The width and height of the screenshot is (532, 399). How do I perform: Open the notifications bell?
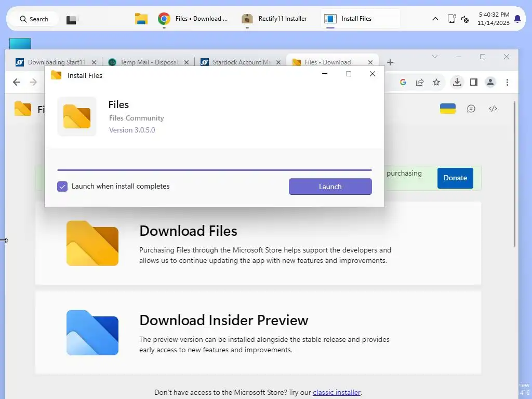(x=517, y=19)
